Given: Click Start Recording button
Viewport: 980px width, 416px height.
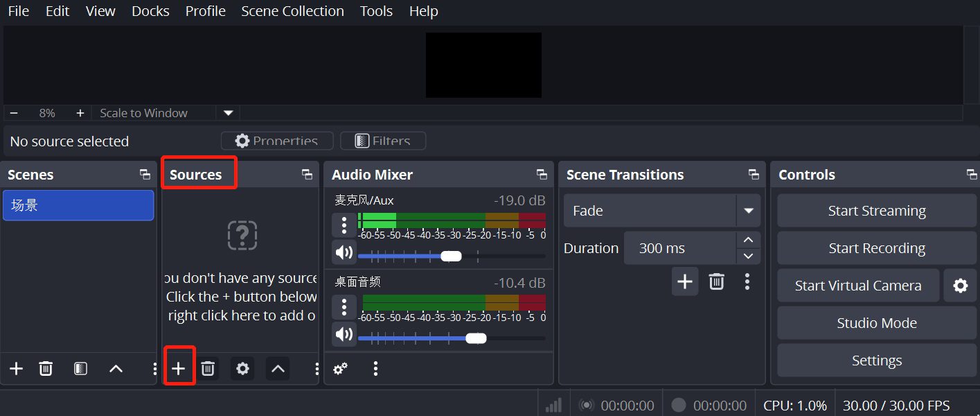Looking at the screenshot, I should point(876,248).
